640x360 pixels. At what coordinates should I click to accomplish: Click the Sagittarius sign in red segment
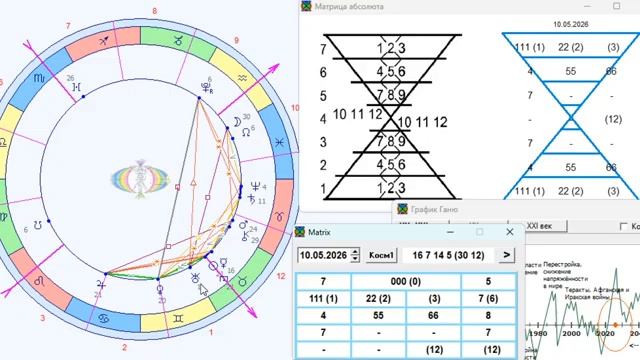[x=104, y=40]
